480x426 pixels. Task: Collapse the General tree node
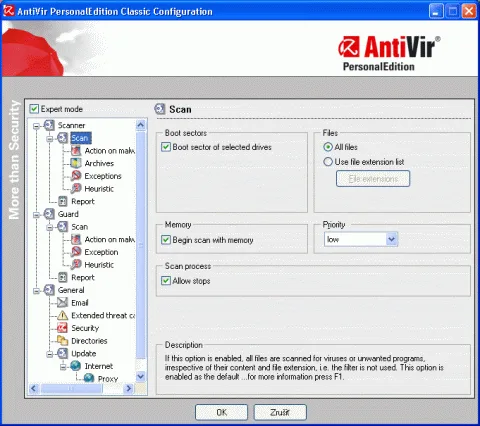click(36, 291)
